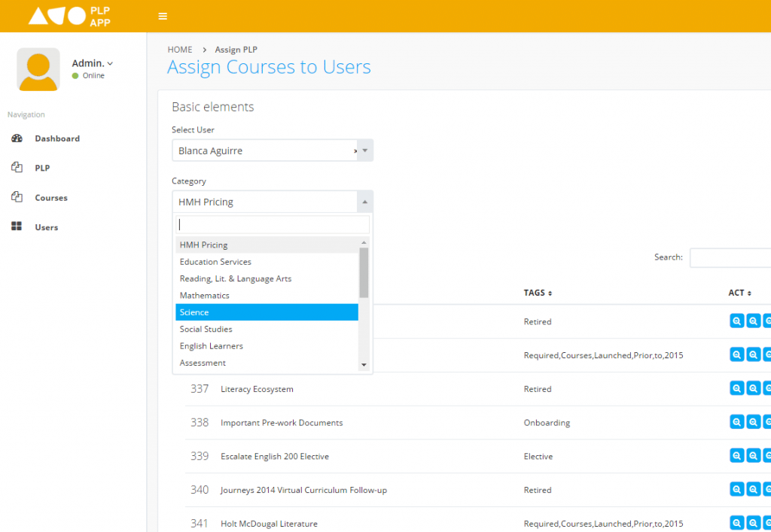Open the Select User dropdown arrow
The height and width of the screenshot is (532, 771).
[x=365, y=150]
